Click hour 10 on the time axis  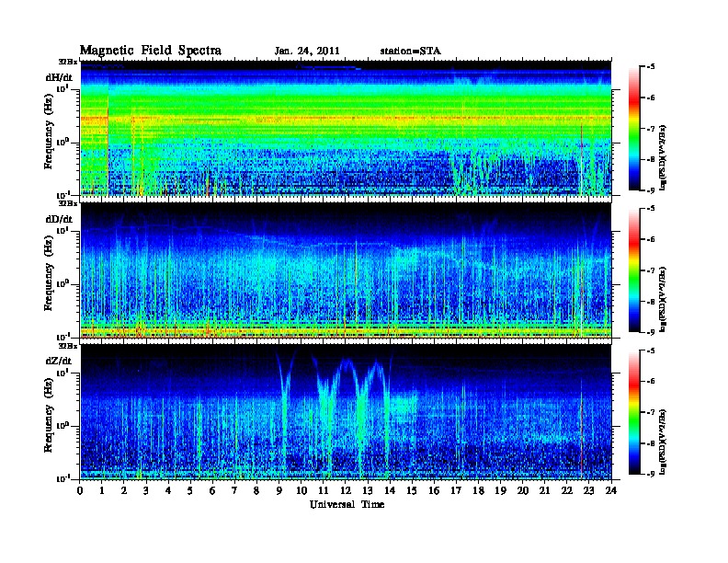[301, 490]
